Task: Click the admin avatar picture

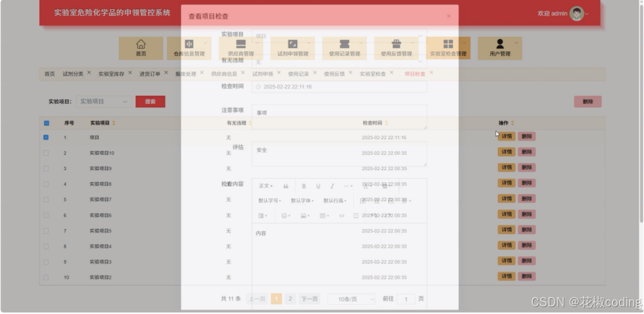Action: 577,13
